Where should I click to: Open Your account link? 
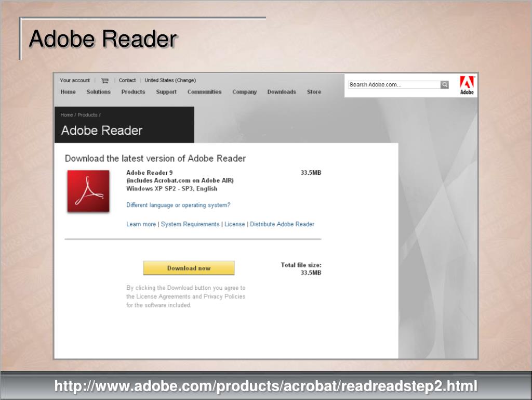[75, 81]
